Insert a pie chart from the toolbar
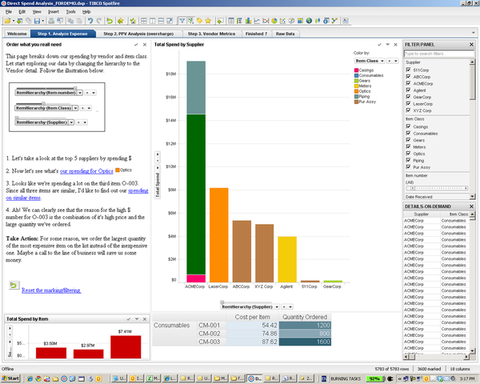This screenshot has width=480, height=384. pyautogui.click(x=274, y=21)
